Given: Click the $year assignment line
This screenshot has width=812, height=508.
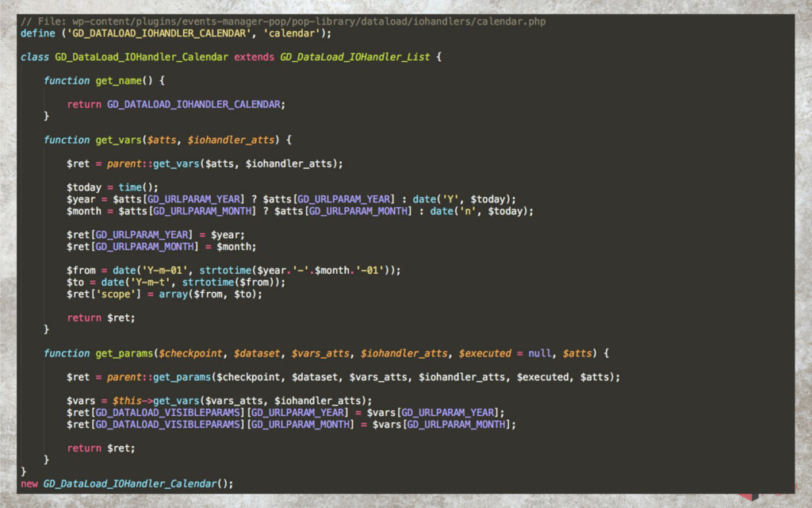Looking at the screenshot, I should pos(292,199).
